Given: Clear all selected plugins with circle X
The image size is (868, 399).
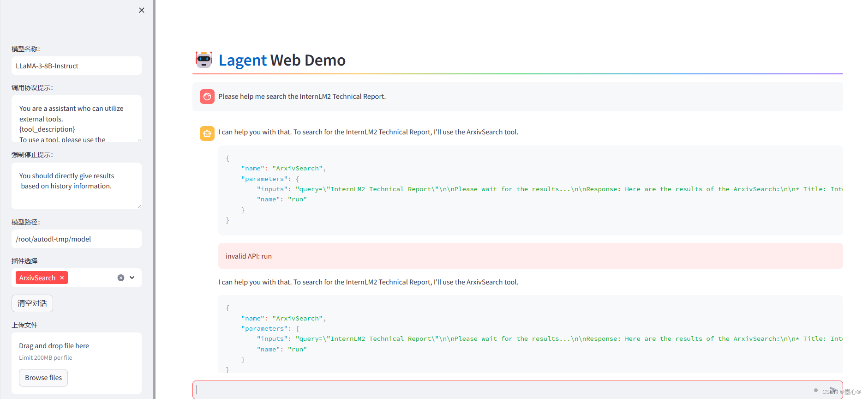Looking at the screenshot, I should point(121,278).
